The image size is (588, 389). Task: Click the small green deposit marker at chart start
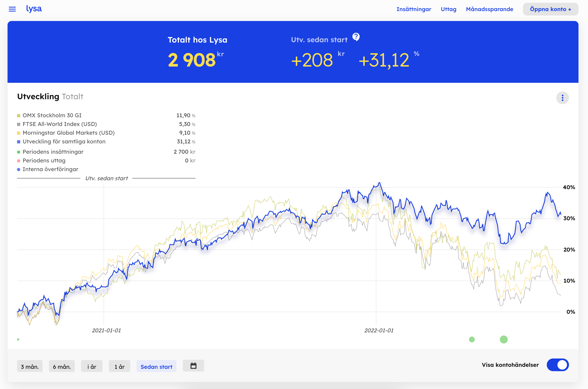[18, 339]
